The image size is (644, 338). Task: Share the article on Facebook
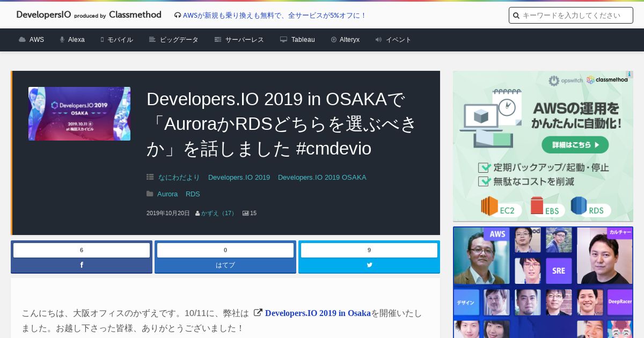(82, 265)
